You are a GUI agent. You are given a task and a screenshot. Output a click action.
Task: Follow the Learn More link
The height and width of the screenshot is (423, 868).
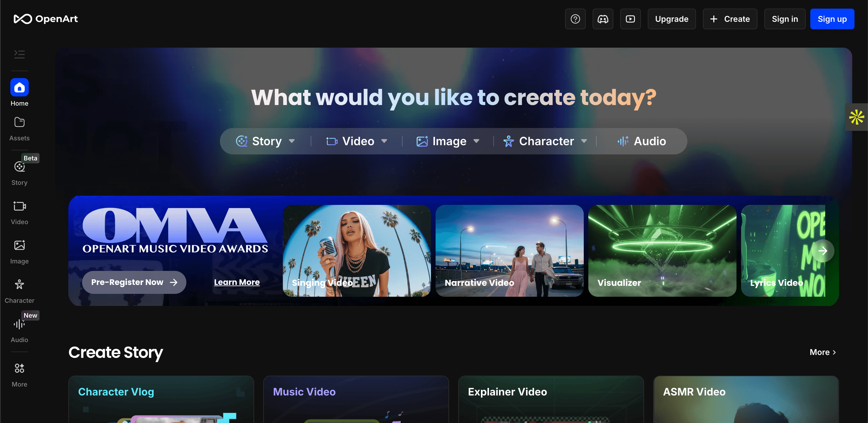[237, 282]
